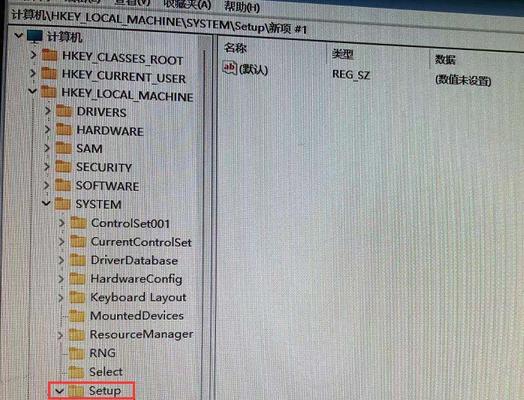The height and width of the screenshot is (400, 524).
Task: Click the ControlSet001 folder icon
Action: click(79, 223)
